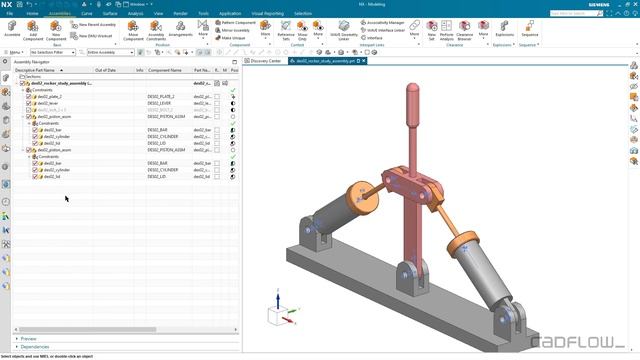Viewport: 640px width, 360px height.
Task: Click the Interface command
Action: tap(371, 38)
